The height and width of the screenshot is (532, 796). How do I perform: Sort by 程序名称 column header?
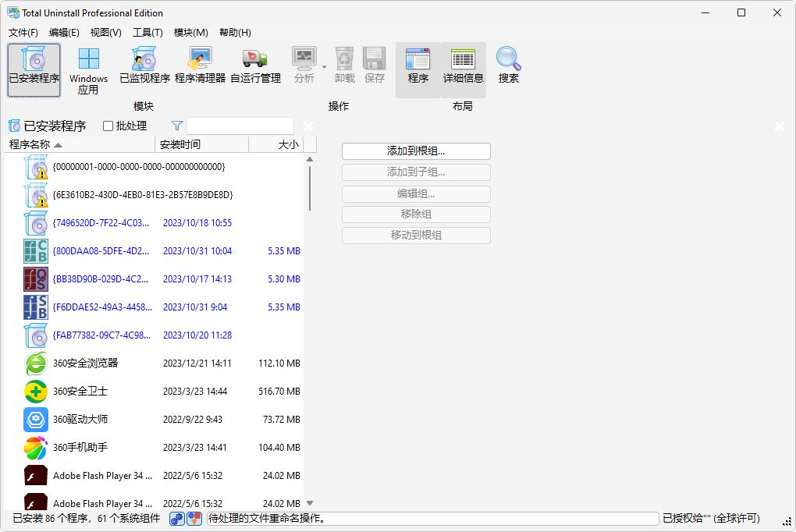pos(80,144)
